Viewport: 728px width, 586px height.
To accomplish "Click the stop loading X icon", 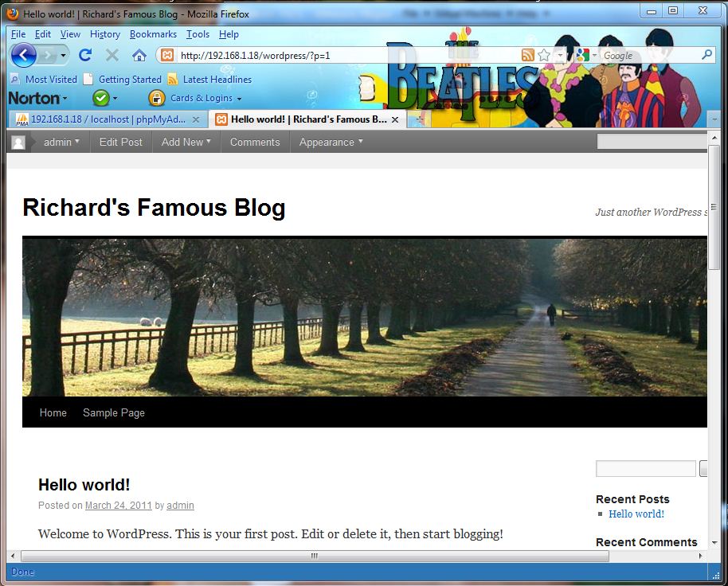I will pos(112,55).
